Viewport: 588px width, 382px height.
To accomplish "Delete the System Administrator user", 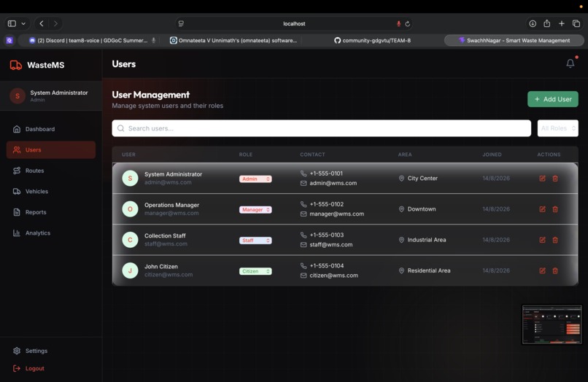I will coord(555,179).
